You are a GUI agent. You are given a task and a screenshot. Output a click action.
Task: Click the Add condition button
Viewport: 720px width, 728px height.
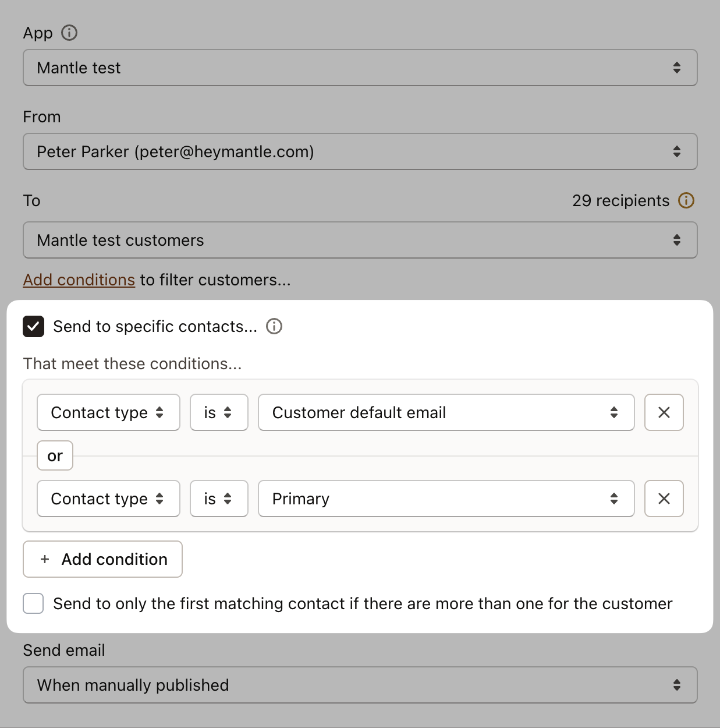(x=102, y=559)
